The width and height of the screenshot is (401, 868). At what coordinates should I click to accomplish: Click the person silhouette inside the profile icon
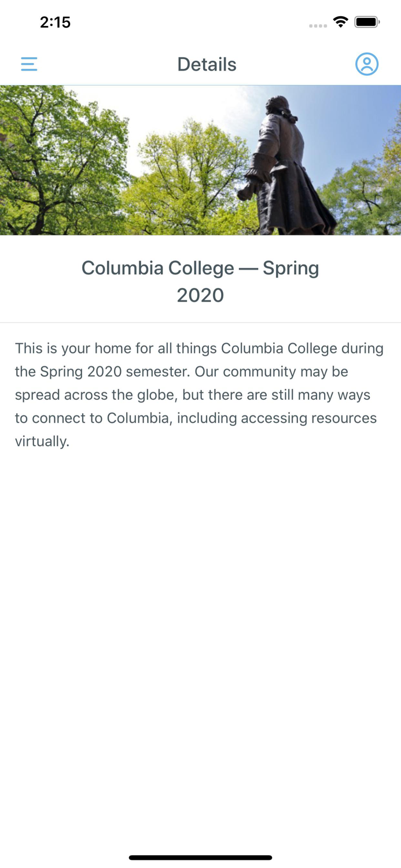pos(367,64)
